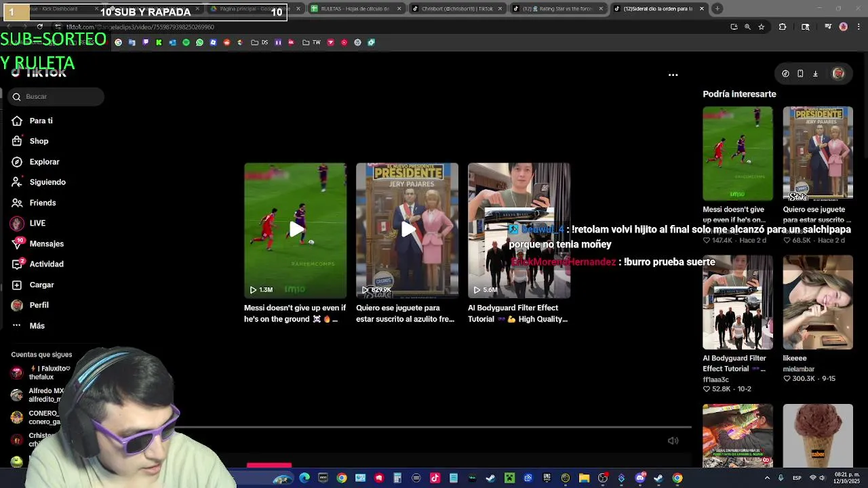Open mielambar's profile link

click(x=799, y=369)
